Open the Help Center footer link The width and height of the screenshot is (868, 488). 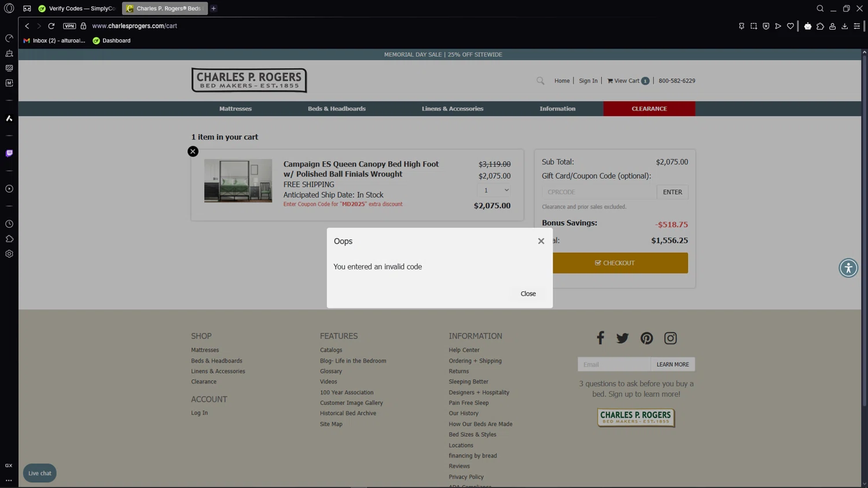[464, 350]
